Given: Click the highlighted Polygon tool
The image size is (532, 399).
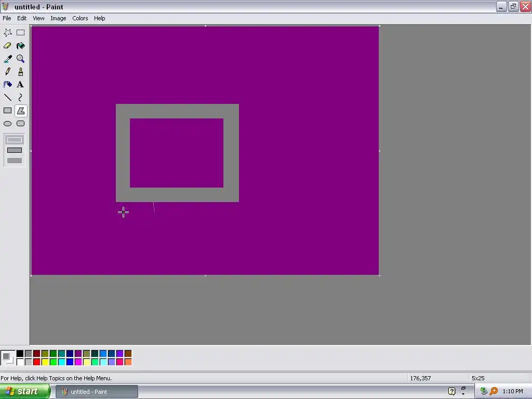Looking at the screenshot, I should click(21, 111).
